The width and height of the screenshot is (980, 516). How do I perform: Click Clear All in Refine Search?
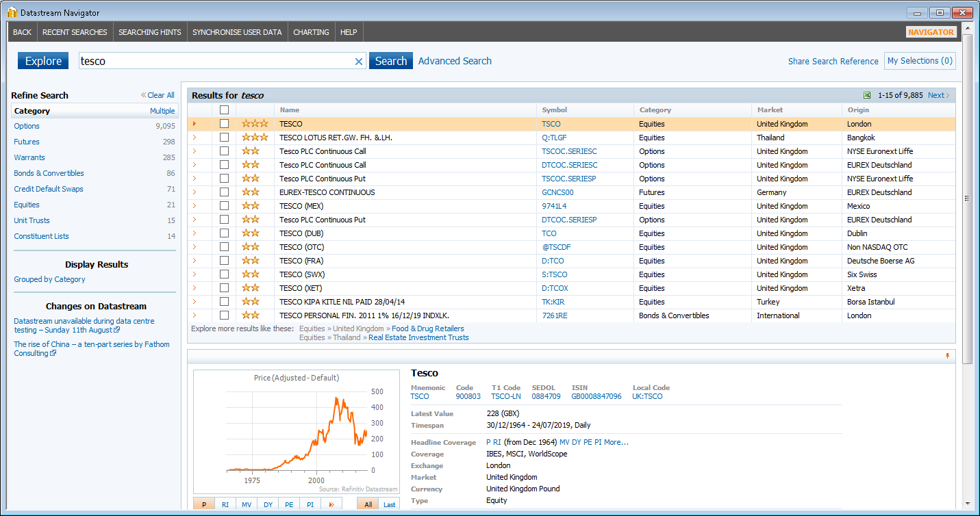[x=158, y=95]
